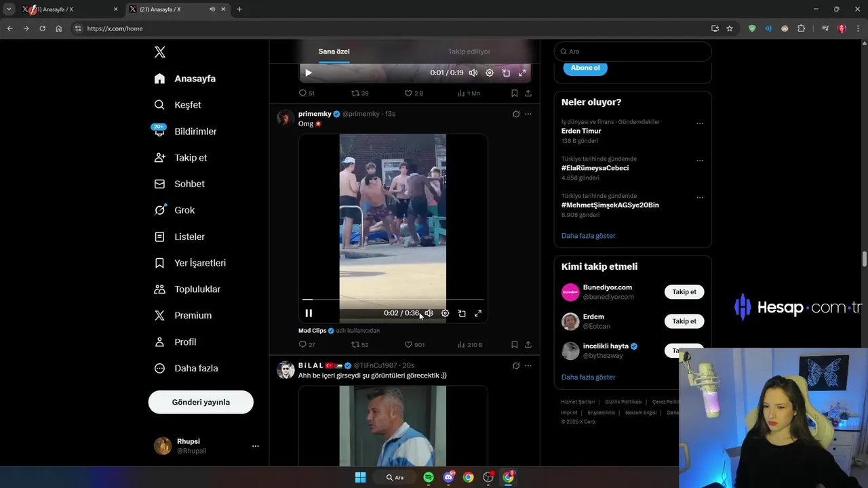868x488 pixels.
Task: Open Topluluklar communities
Action: [187, 289]
